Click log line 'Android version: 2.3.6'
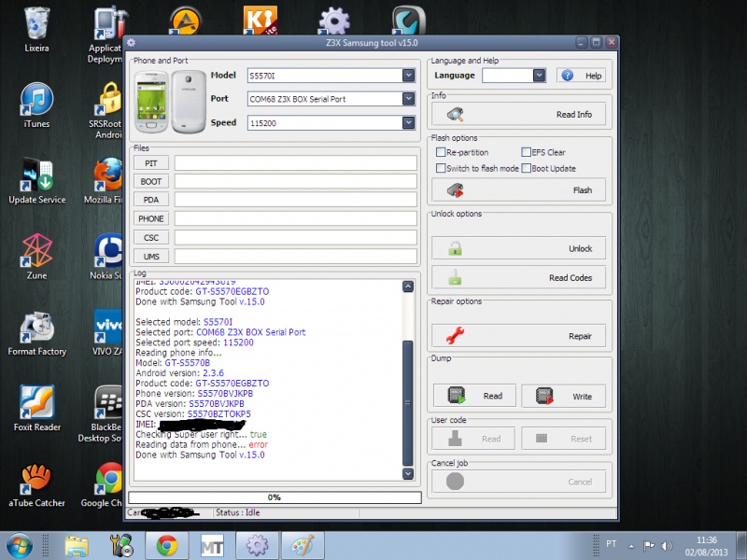The width and height of the screenshot is (747, 560). click(179, 372)
